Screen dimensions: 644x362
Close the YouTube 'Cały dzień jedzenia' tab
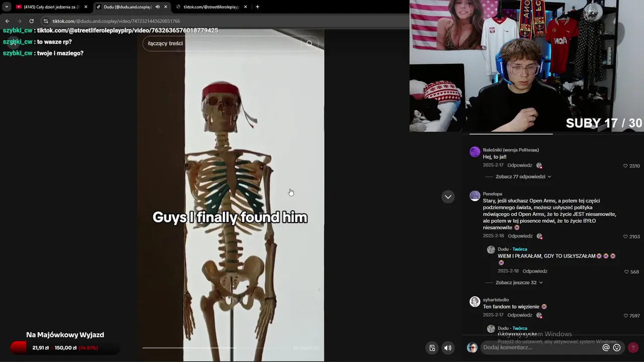[x=86, y=7]
